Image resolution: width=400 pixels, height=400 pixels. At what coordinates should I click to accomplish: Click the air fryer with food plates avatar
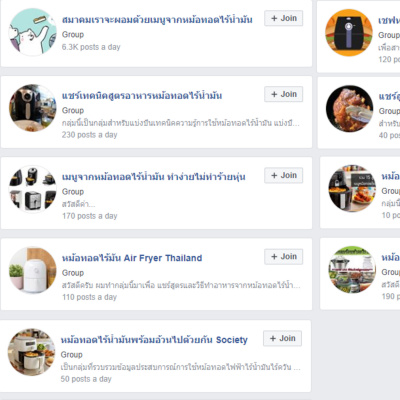352,188
